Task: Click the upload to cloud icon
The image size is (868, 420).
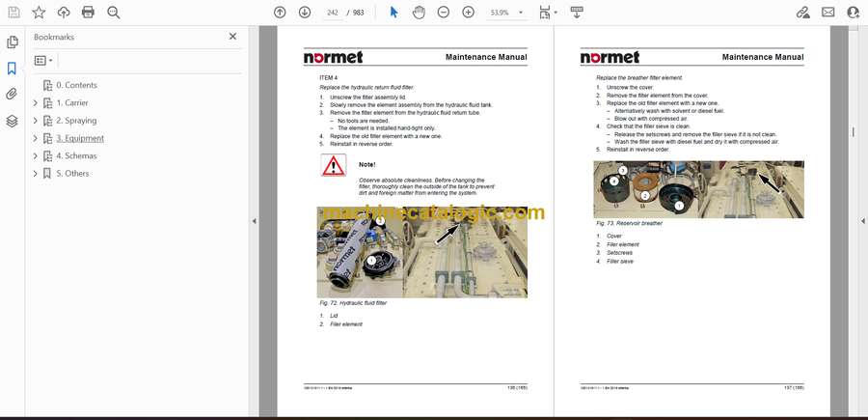Action: click(x=64, y=13)
